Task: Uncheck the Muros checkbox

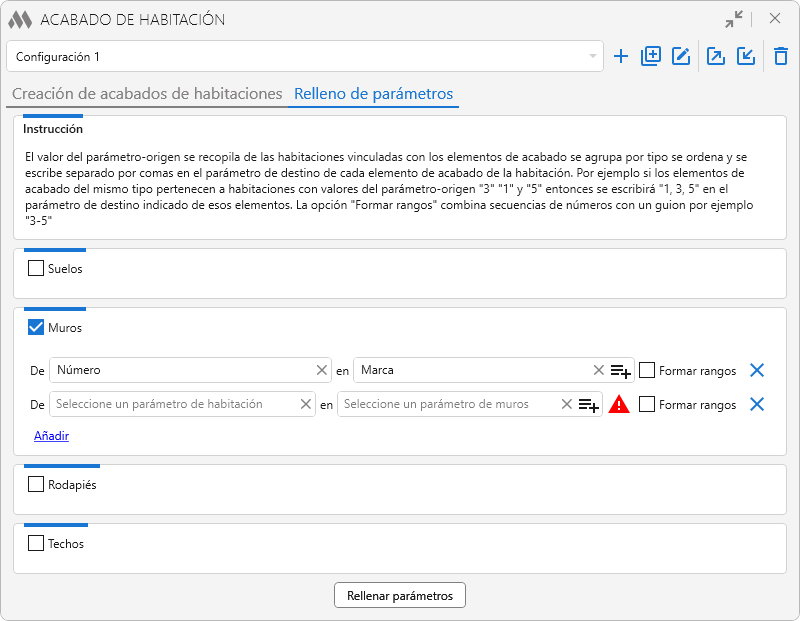Action: click(36, 327)
